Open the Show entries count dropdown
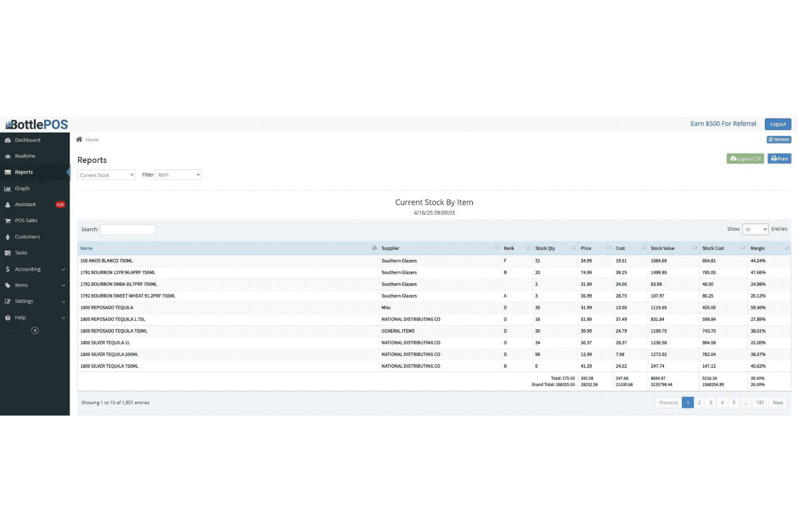The width and height of the screenshot is (798, 532). pos(755,229)
